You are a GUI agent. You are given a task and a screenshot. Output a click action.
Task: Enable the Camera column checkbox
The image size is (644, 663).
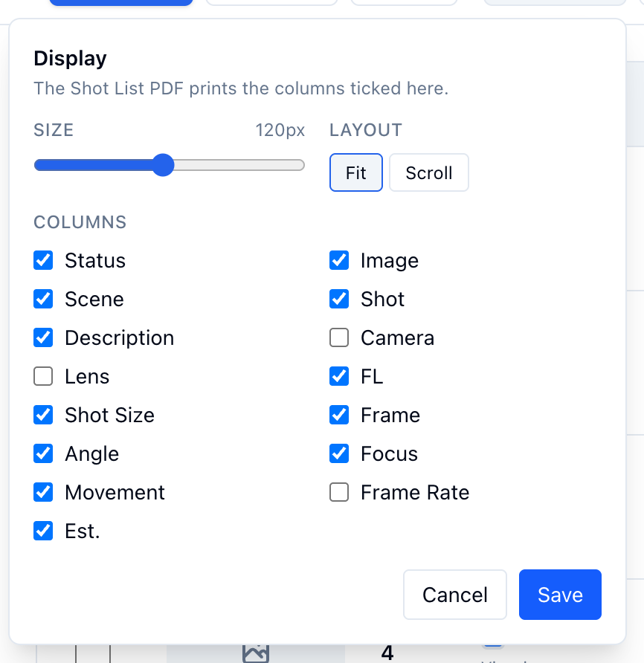click(339, 338)
